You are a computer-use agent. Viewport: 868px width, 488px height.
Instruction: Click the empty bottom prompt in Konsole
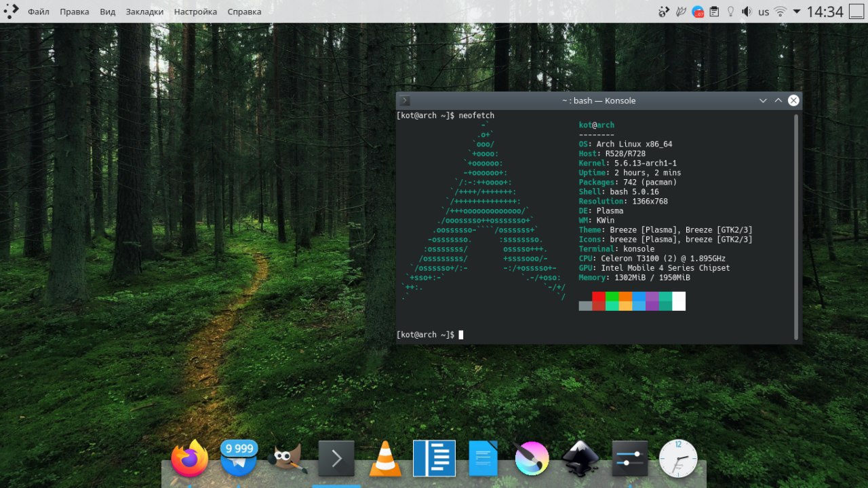click(429, 335)
